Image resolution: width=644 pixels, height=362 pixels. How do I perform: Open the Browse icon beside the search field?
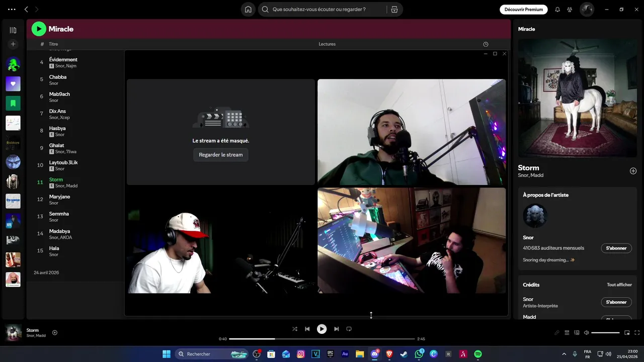(394, 9)
